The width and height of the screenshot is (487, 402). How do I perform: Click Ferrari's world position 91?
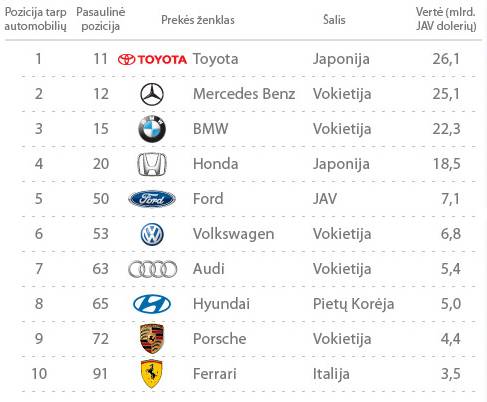pyautogui.click(x=100, y=374)
